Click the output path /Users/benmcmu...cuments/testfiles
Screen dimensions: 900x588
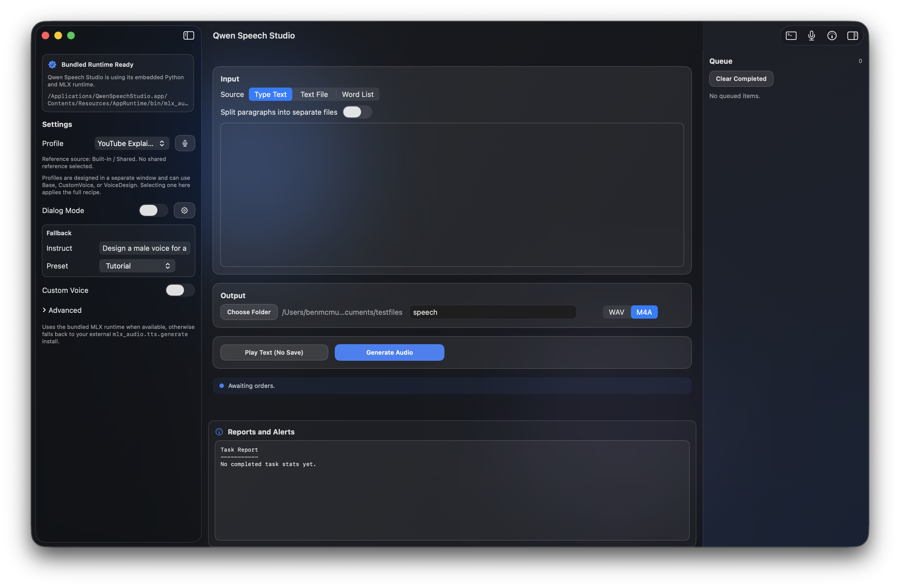(x=342, y=312)
